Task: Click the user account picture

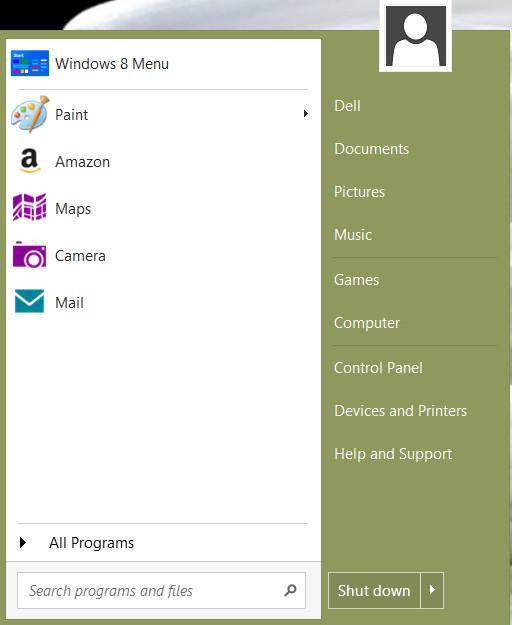Action: pos(416,36)
